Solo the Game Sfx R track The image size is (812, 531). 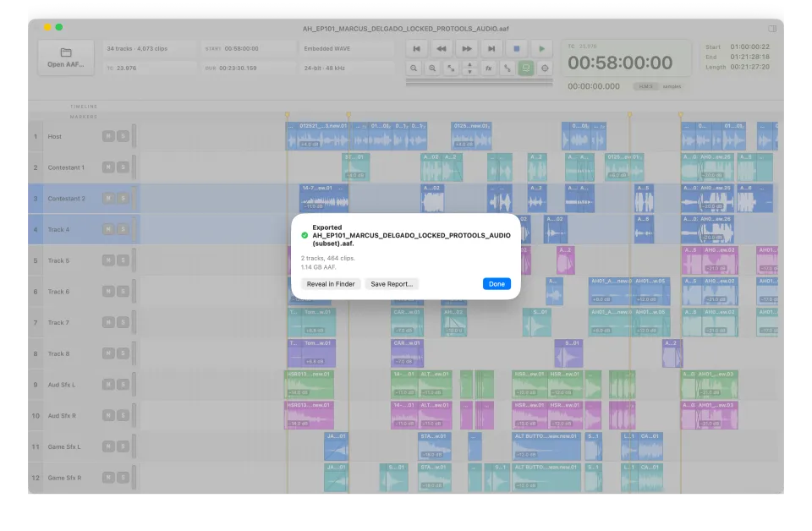click(x=123, y=478)
